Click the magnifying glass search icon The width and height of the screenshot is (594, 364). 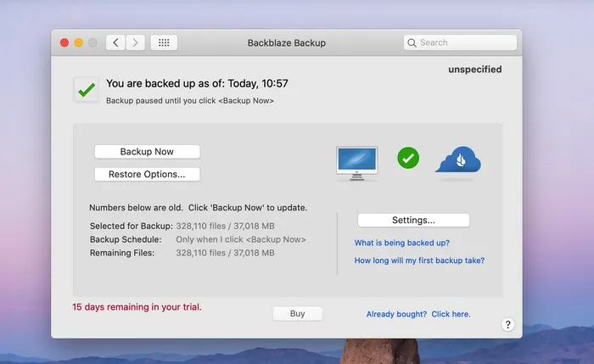point(412,42)
